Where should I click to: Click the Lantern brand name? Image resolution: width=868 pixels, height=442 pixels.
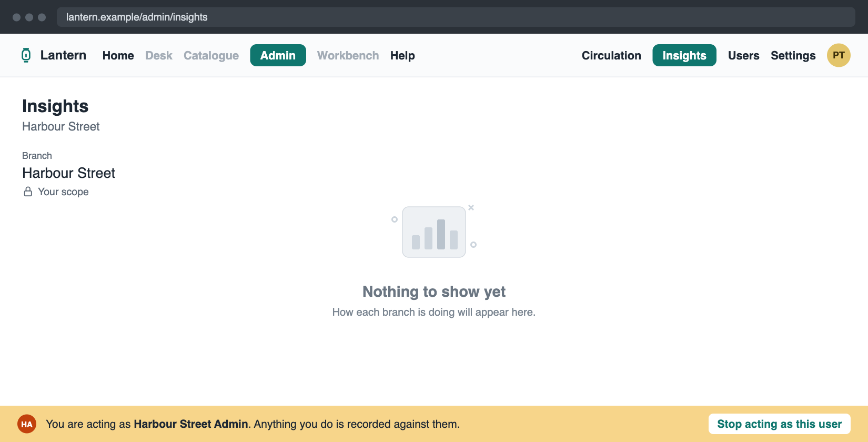[x=63, y=55]
